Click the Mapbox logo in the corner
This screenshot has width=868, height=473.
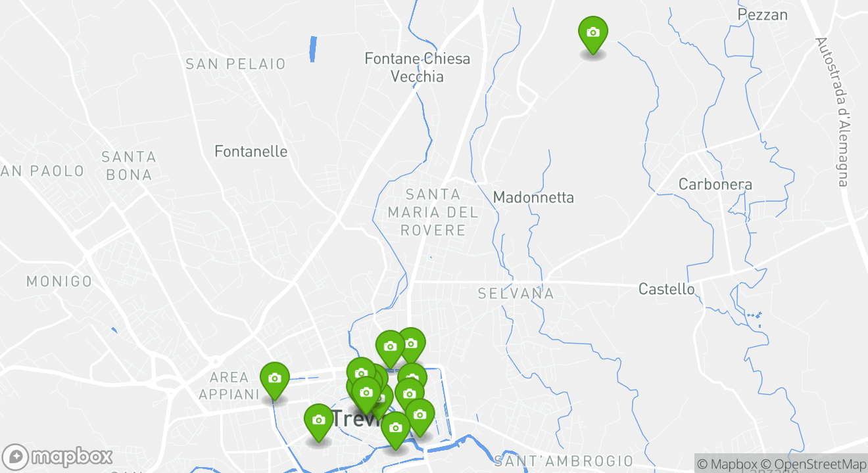57,457
